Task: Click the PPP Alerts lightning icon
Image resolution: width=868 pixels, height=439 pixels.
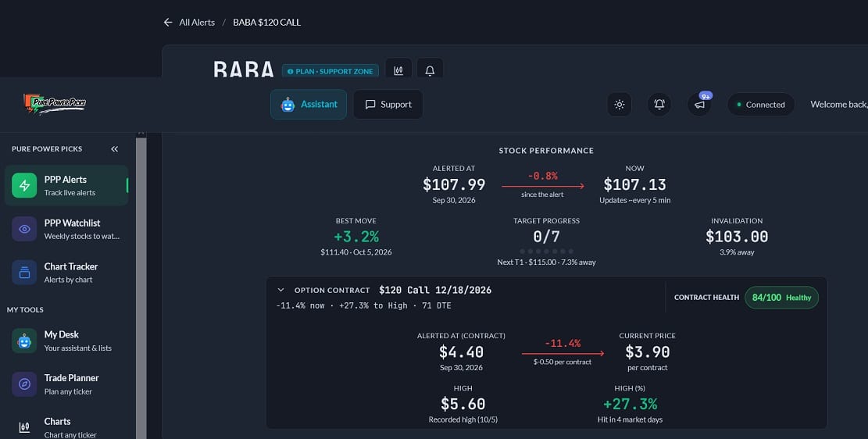Action: (x=24, y=185)
